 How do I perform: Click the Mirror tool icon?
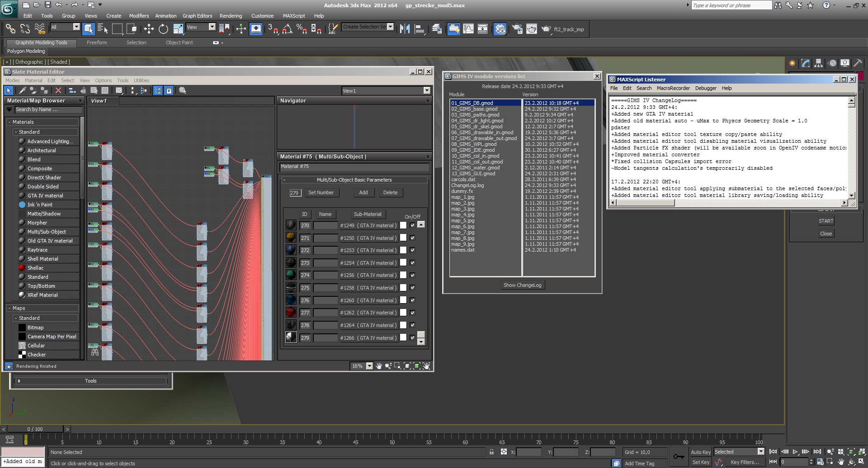click(405, 29)
